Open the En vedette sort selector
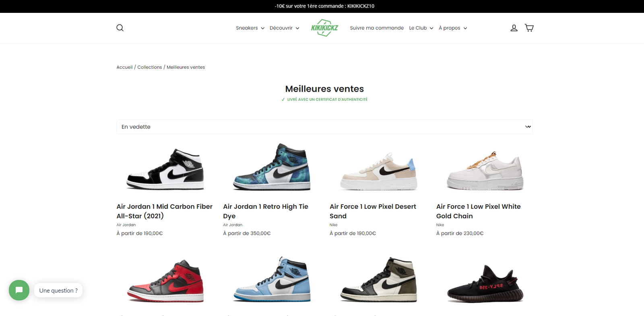The image size is (644, 316). point(324,127)
